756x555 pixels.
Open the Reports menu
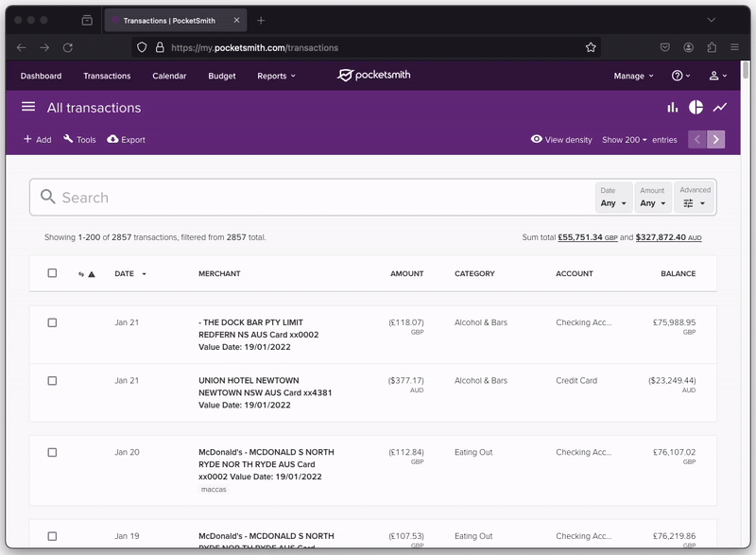pos(276,76)
